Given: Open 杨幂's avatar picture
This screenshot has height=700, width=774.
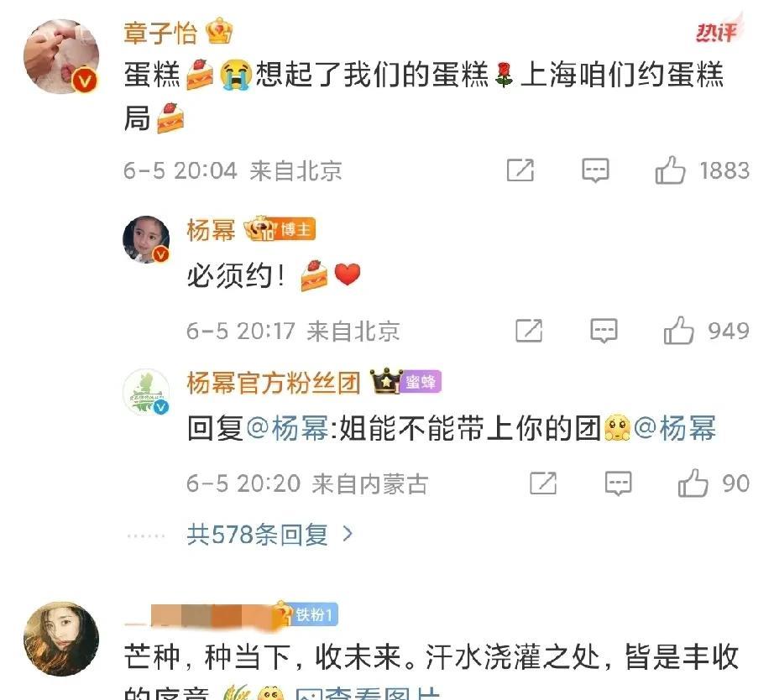Looking at the screenshot, I should click(146, 239).
